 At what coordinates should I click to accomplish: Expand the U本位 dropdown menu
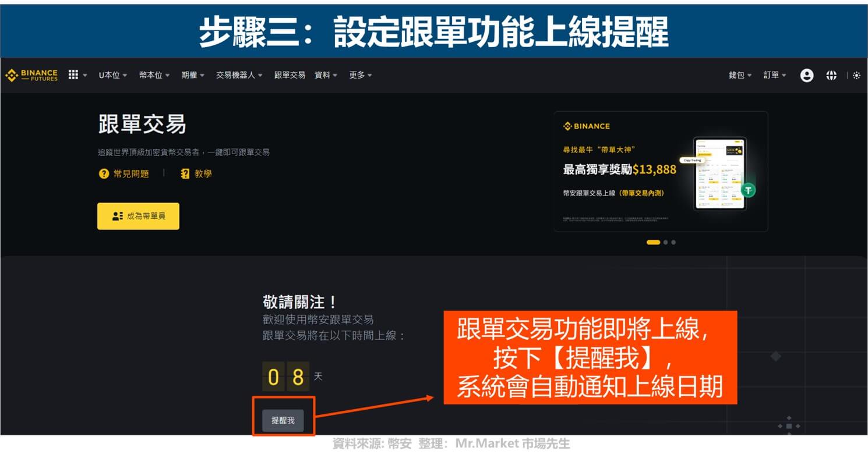pos(112,75)
